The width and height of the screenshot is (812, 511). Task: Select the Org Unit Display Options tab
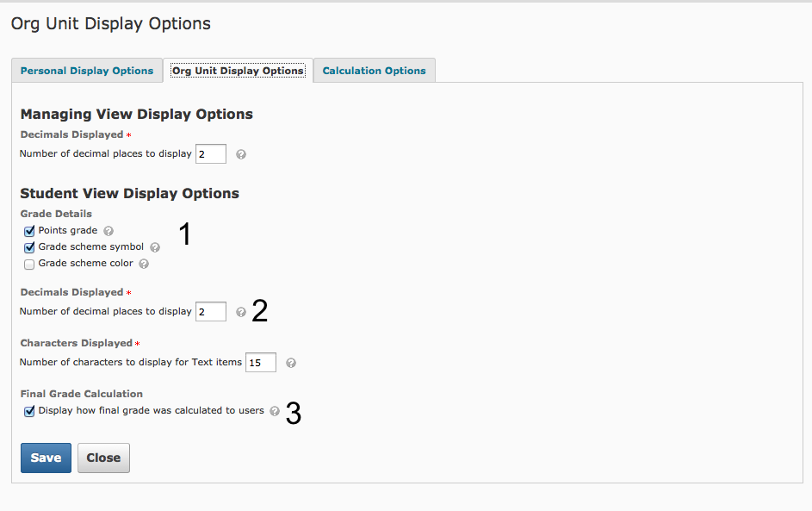pyautogui.click(x=238, y=71)
